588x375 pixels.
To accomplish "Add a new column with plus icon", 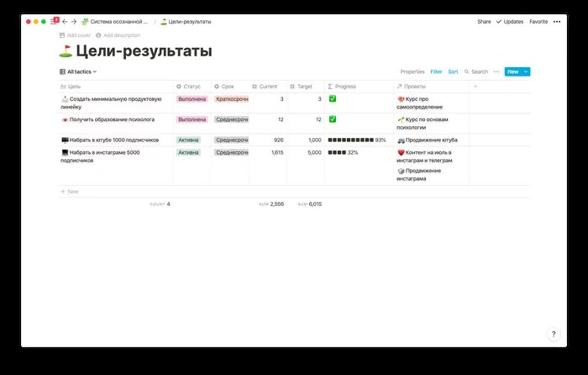I will click(x=475, y=87).
